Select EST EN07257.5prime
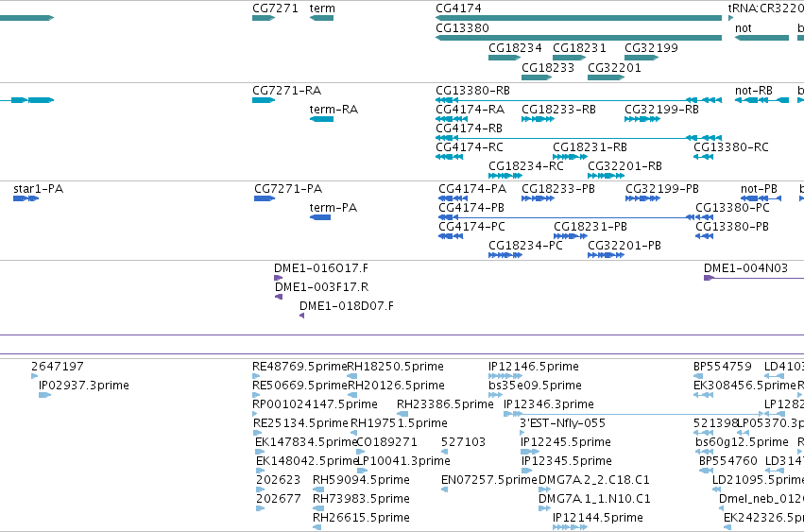 coord(488,481)
